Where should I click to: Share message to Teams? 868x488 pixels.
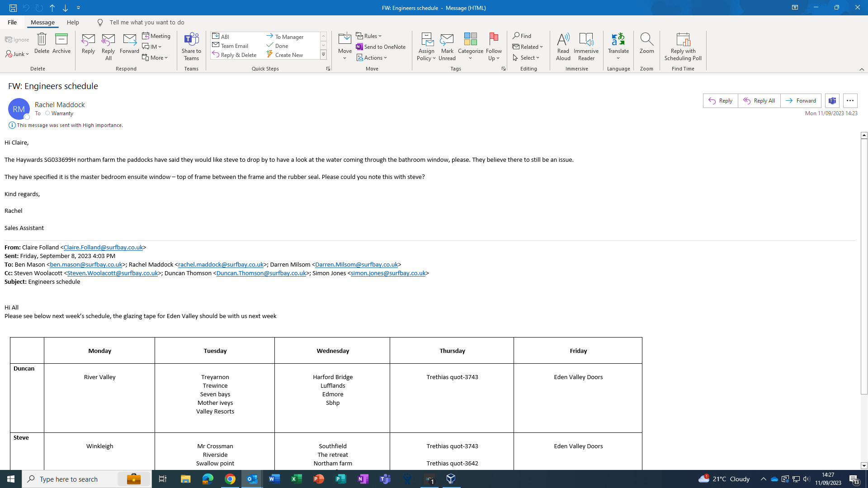191,46
